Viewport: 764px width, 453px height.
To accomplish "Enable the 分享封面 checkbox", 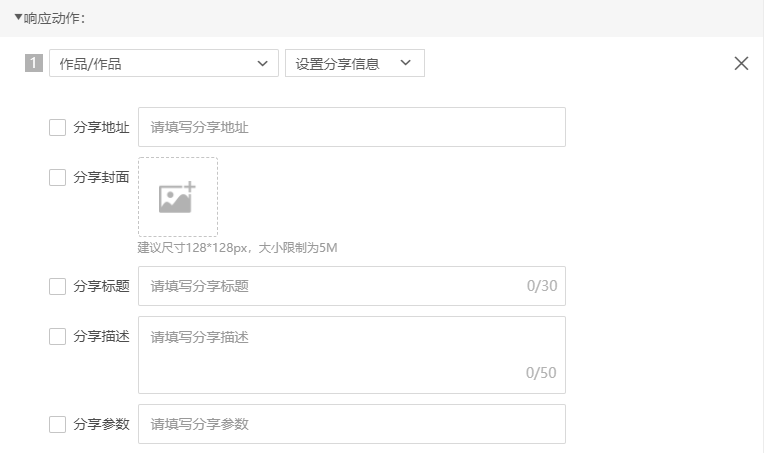I will tap(57, 177).
